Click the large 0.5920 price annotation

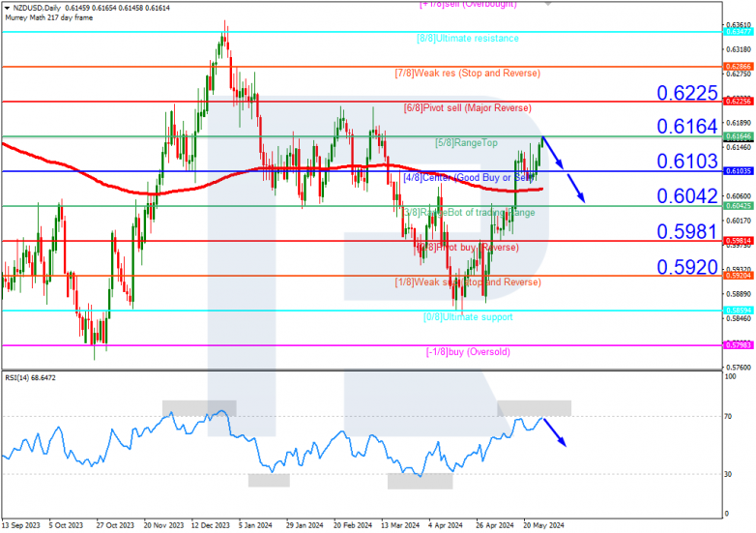pyautogui.click(x=687, y=267)
